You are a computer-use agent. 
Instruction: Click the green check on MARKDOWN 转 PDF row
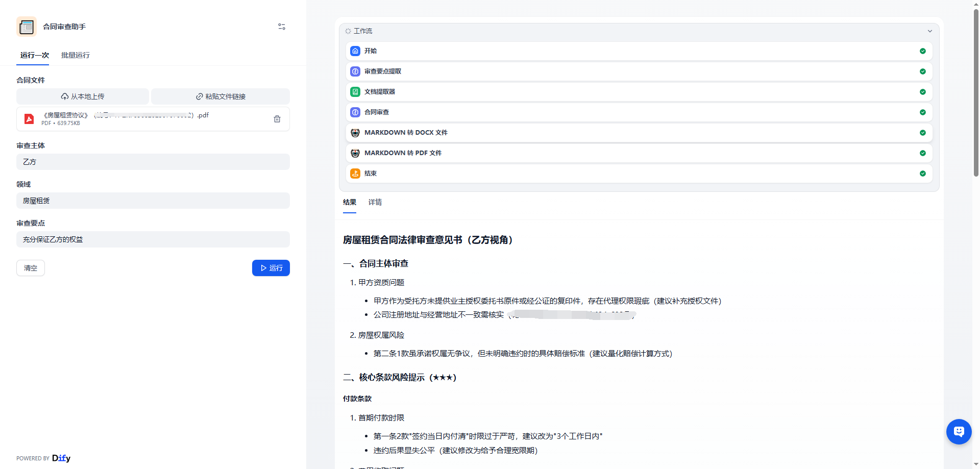pyautogui.click(x=923, y=153)
